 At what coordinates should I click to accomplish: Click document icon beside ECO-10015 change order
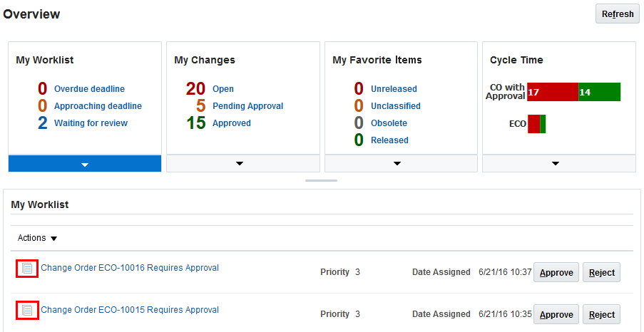pyautogui.click(x=27, y=311)
